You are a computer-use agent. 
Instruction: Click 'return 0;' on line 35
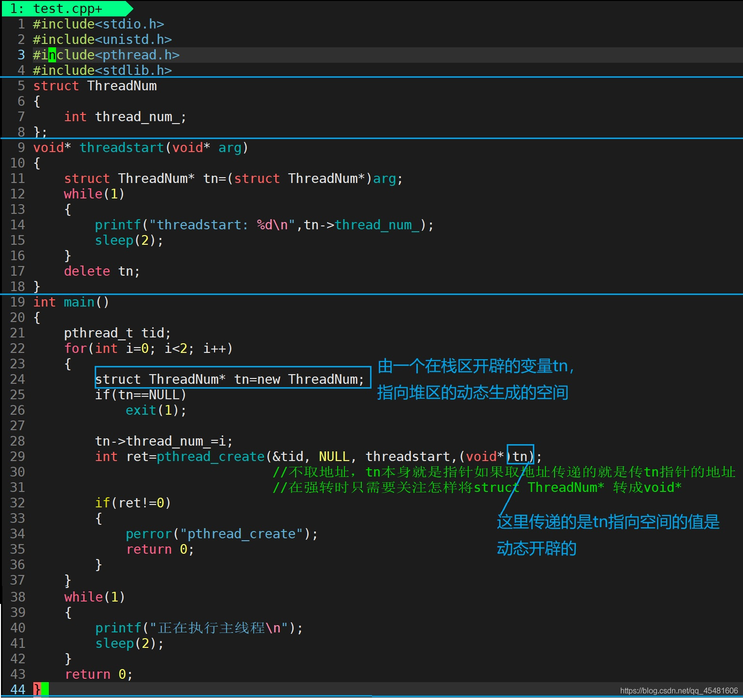tap(160, 549)
